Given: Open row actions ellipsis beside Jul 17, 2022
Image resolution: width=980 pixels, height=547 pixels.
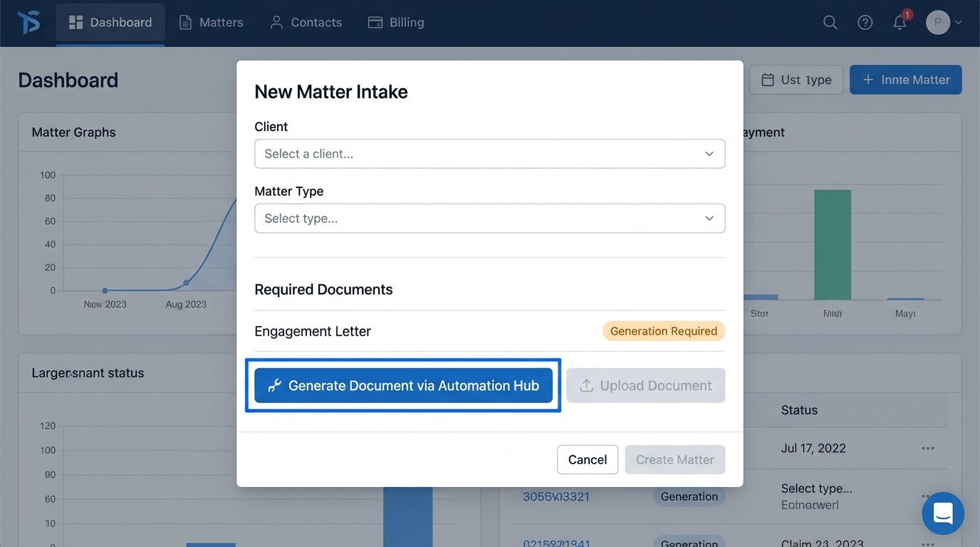Looking at the screenshot, I should pyautogui.click(x=928, y=448).
